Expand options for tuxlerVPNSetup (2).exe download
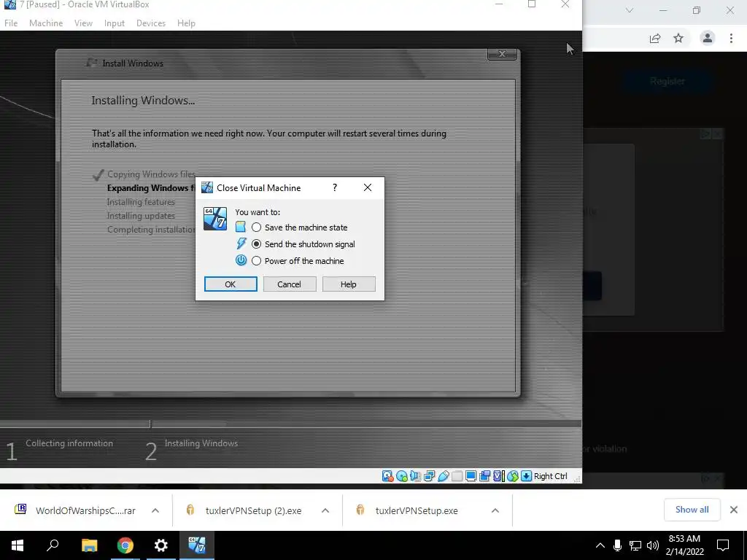747x560 pixels. [x=325, y=510]
